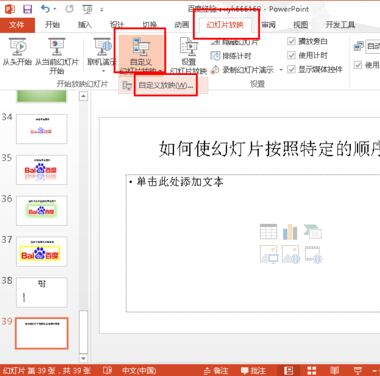Image resolution: width=380 pixels, height=376 pixels.
Task: Click the zoom out minus button
Action: (x=376, y=371)
